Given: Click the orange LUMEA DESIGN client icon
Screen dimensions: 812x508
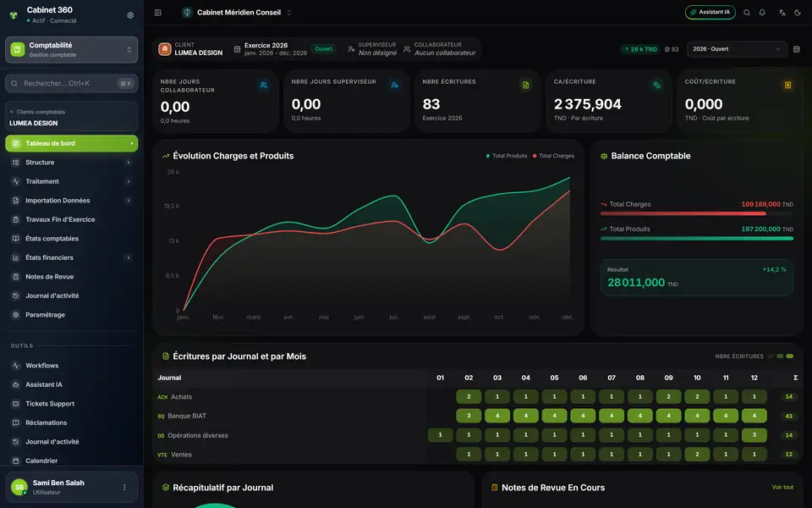Looking at the screenshot, I should [165, 49].
